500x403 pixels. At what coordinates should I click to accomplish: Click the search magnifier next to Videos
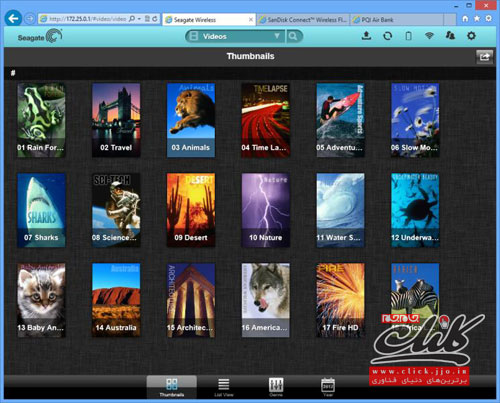pyautogui.click(x=293, y=36)
